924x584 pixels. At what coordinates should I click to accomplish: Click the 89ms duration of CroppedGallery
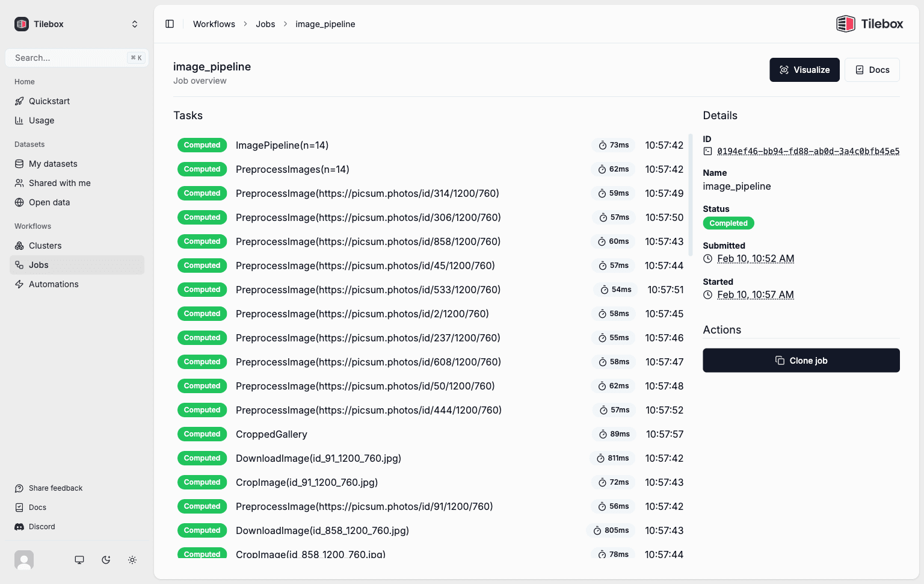pyautogui.click(x=614, y=434)
